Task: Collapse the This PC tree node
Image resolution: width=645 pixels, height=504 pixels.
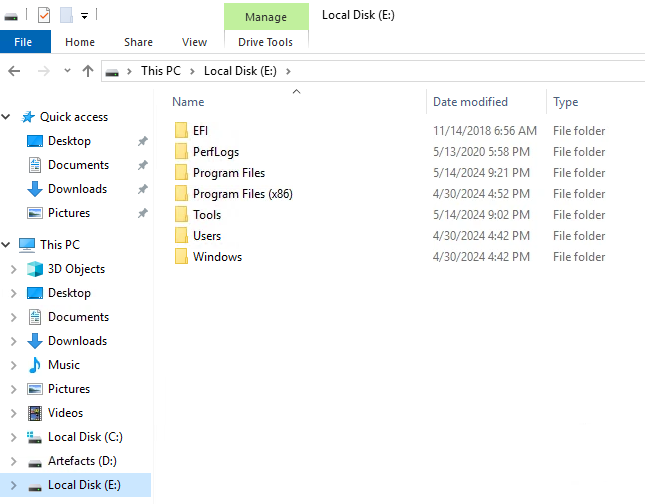Action: 9,245
